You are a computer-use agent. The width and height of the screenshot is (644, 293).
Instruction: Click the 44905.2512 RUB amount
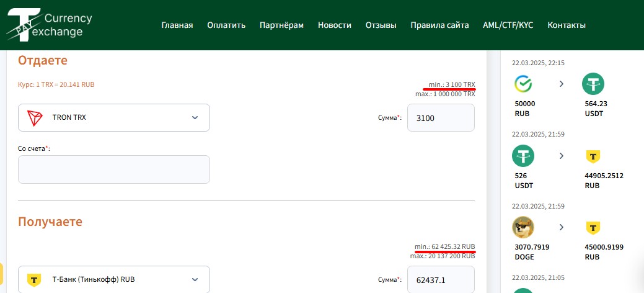pos(604,181)
